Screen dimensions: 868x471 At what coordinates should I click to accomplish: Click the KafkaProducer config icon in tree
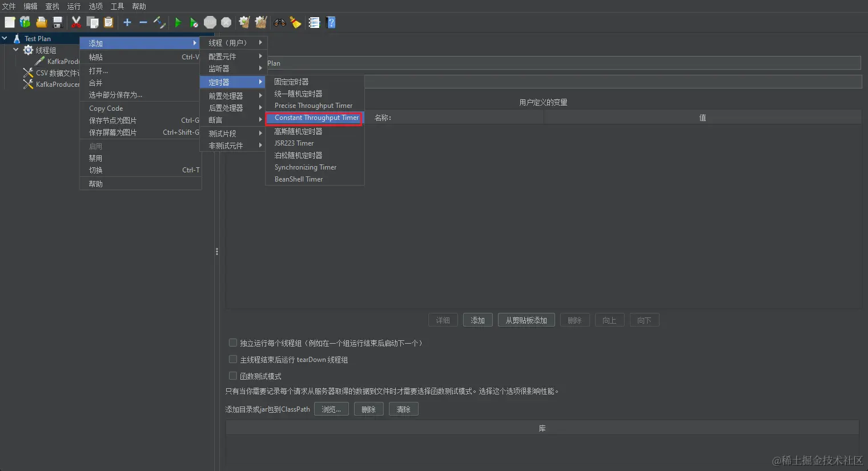(x=28, y=84)
